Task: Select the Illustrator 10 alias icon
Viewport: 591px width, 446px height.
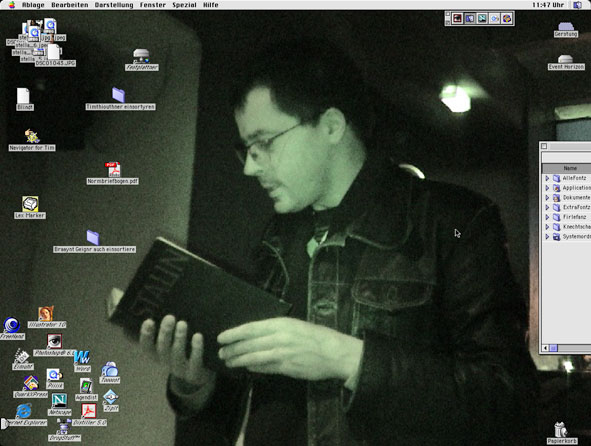Action: pyautogui.click(x=46, y=314)
